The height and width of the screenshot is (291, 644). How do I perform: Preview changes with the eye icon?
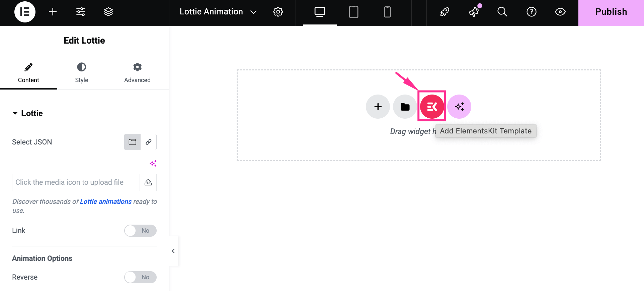560,12
